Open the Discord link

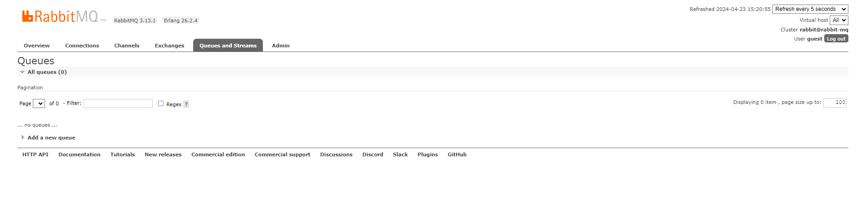point(373,154)
